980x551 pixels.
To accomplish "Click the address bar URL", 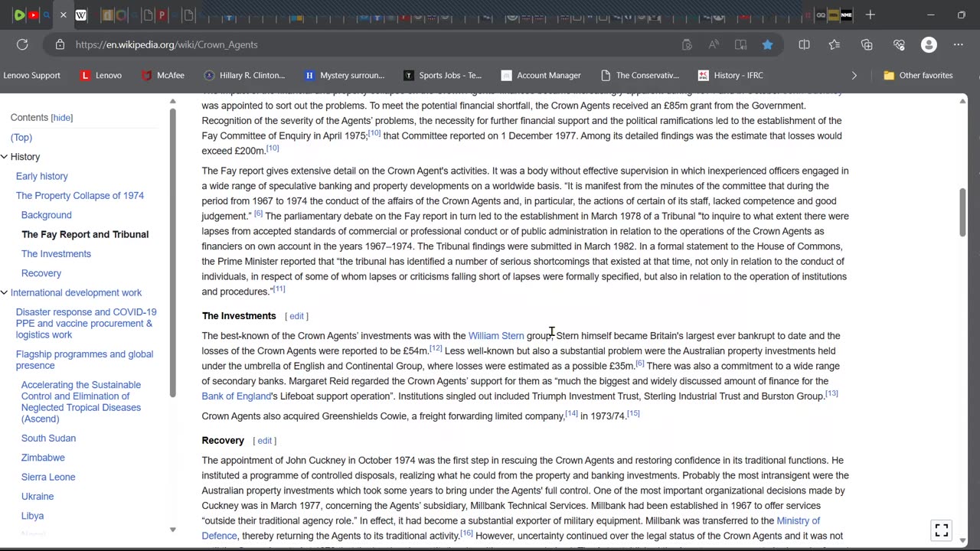I will [166, 44].
